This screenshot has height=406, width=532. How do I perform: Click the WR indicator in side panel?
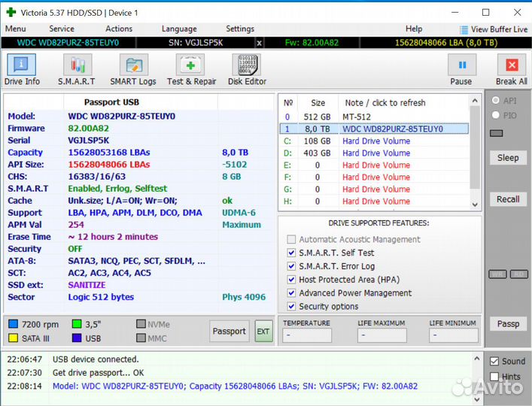click(497, 274)
